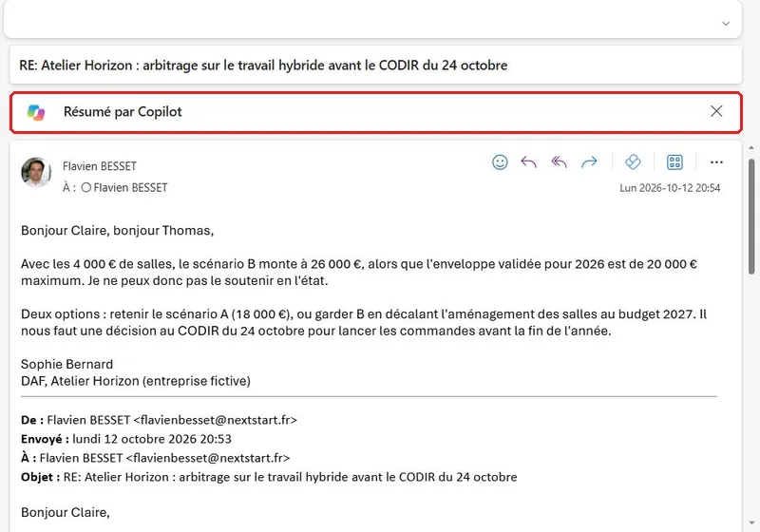Viewport: 760px width, 532px height.
Task: Click the quoted 'Objet :' subject line
Action: [269, 477]
